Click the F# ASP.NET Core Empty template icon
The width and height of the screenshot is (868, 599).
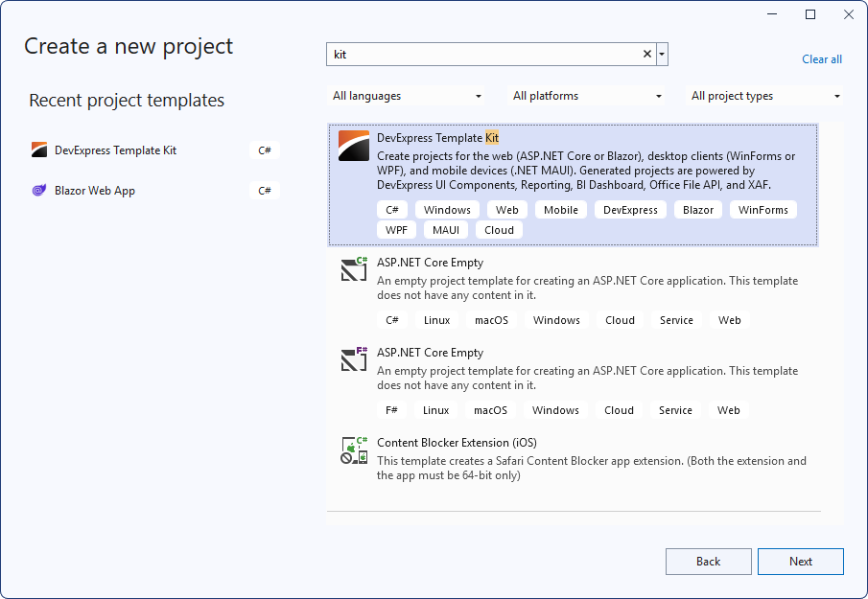pos(354,359)
